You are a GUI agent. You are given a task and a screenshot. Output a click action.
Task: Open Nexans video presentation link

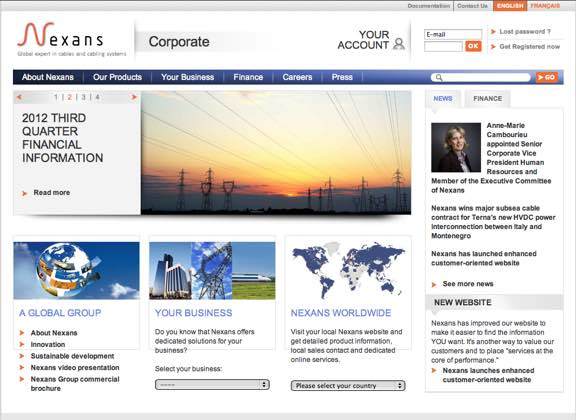[75, 367]
